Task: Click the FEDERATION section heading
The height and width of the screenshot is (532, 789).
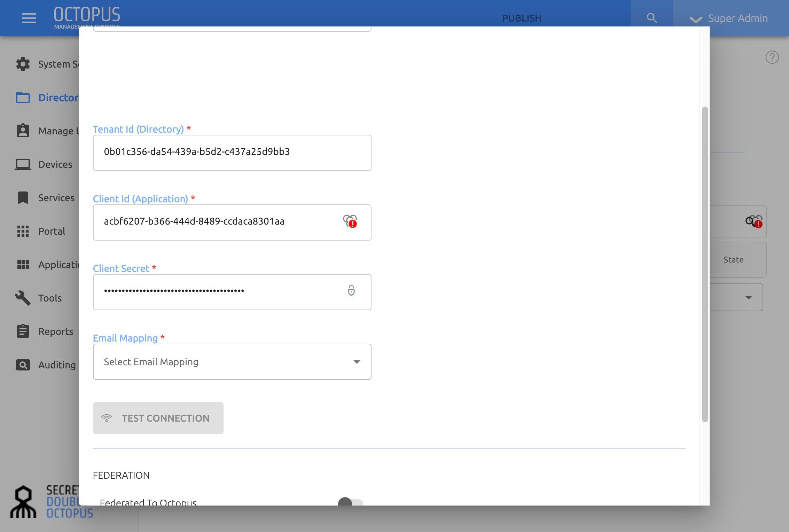Action: [121, 475]
